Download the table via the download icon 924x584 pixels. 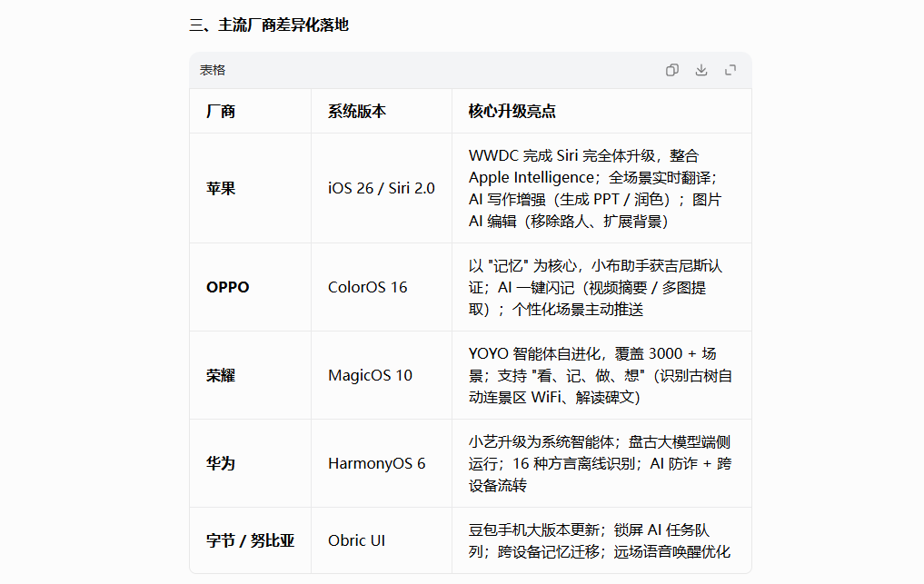click(701, 70)
